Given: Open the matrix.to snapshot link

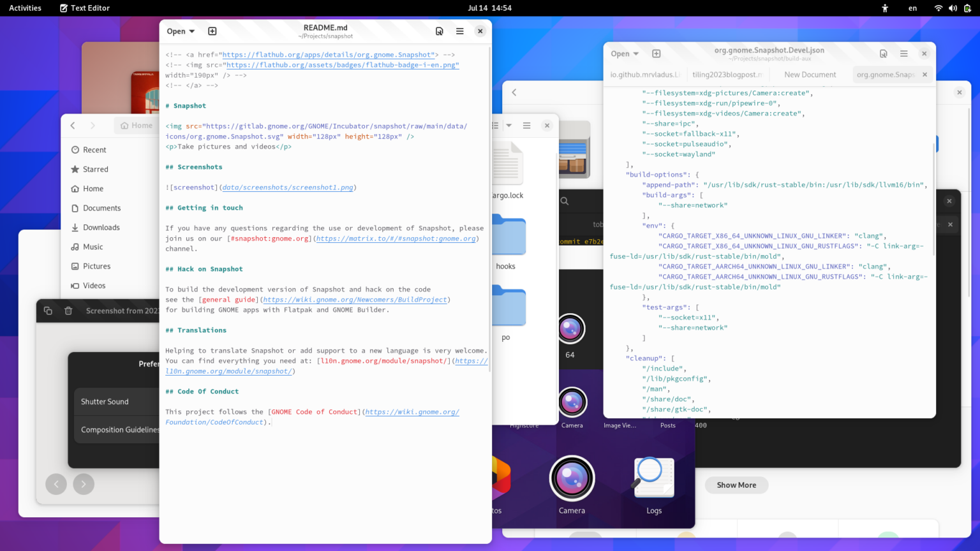Looking at the screenshot, I should pos(396,239).
